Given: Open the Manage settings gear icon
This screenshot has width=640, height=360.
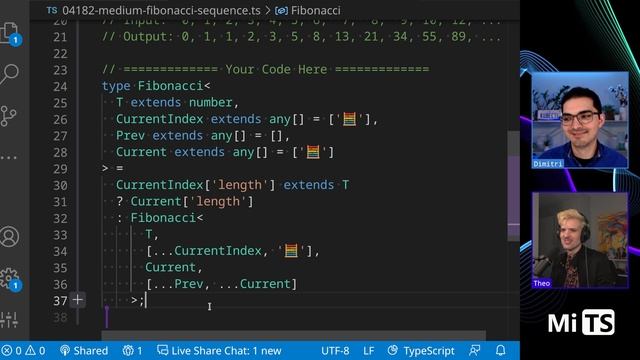Looking at the screenshot, I should click(x=10, y=279).
